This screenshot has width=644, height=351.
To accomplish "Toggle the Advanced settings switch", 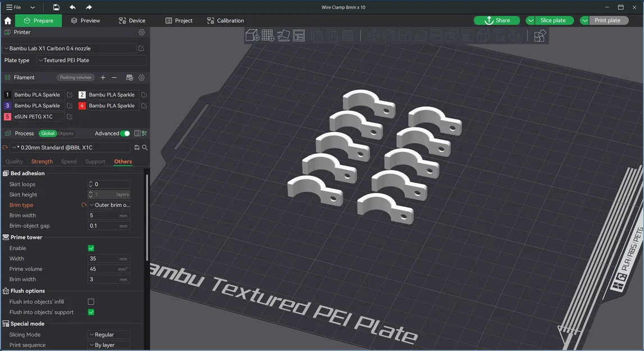I will click(x=125, y=133).
